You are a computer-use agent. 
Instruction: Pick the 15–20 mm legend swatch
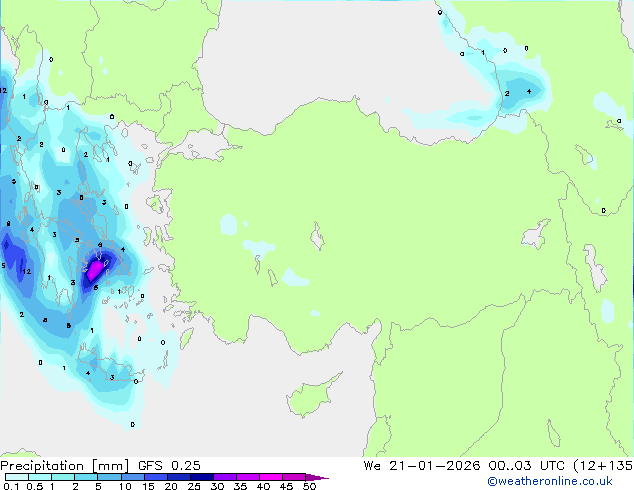pos(155,477)
